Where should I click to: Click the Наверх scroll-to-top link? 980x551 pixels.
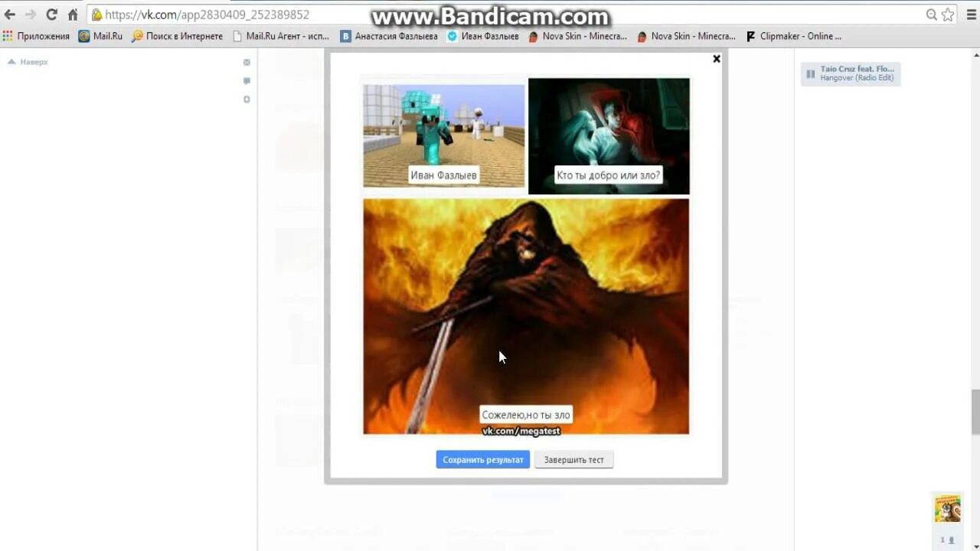click(x=28, y=62)
